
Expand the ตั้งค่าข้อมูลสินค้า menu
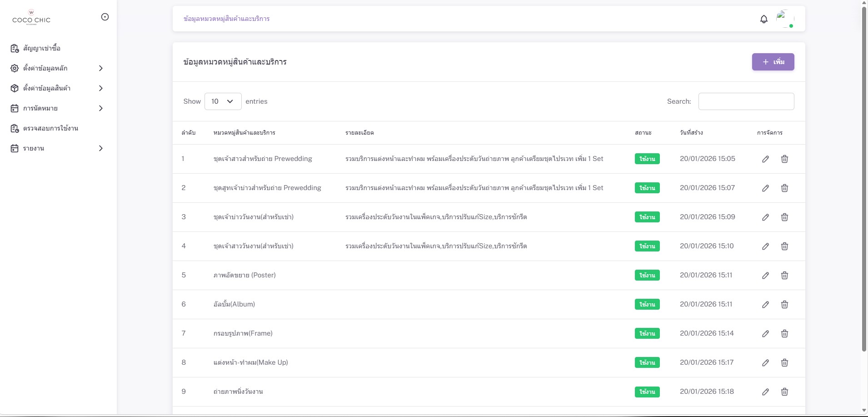click(57, 88)
